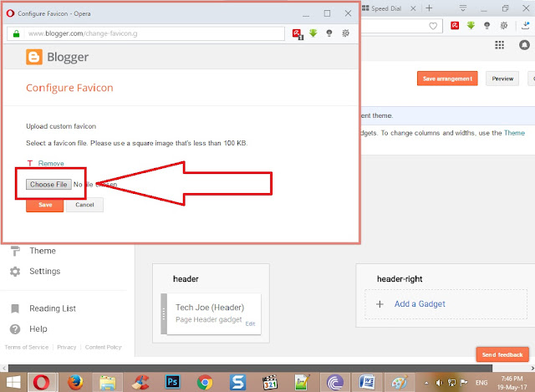
Task: Click the green download arrow in main window
Action: 471,25
